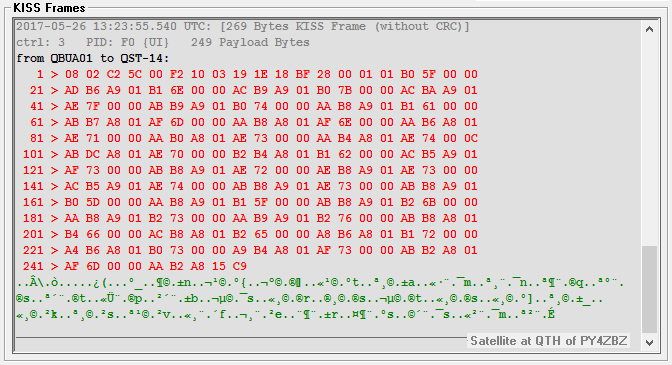Click the last green ASCII line ending with É

click(285, 315)
